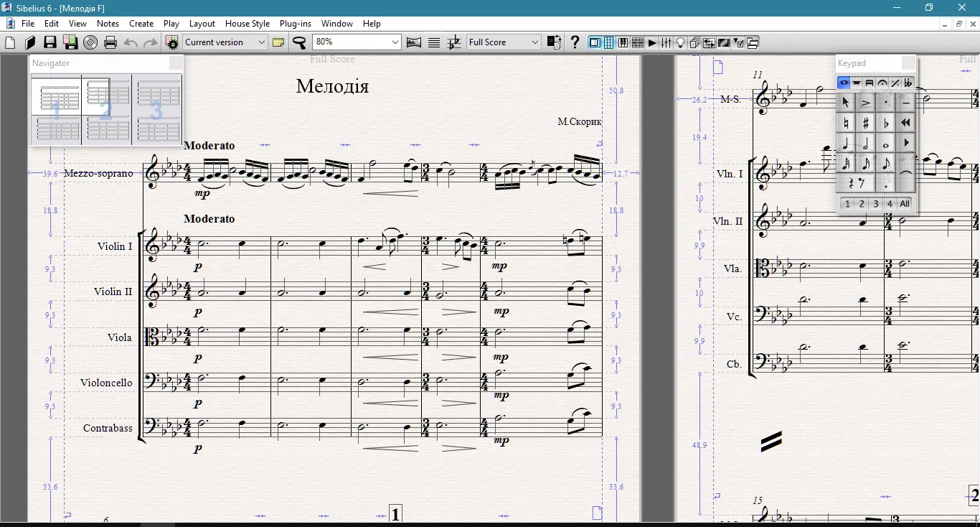Select the quarter note on the Keypad
980x527 pixels.
pos(846,144)
